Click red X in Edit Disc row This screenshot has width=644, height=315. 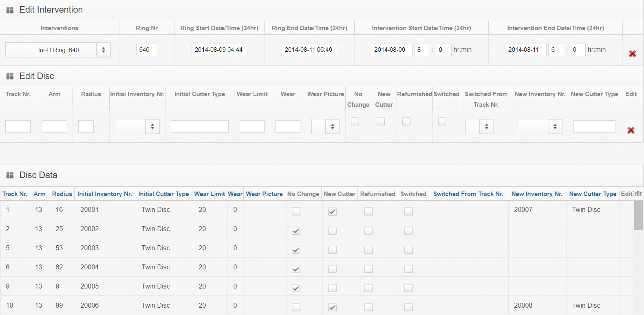pyautogui.click(x=631, y=130)
